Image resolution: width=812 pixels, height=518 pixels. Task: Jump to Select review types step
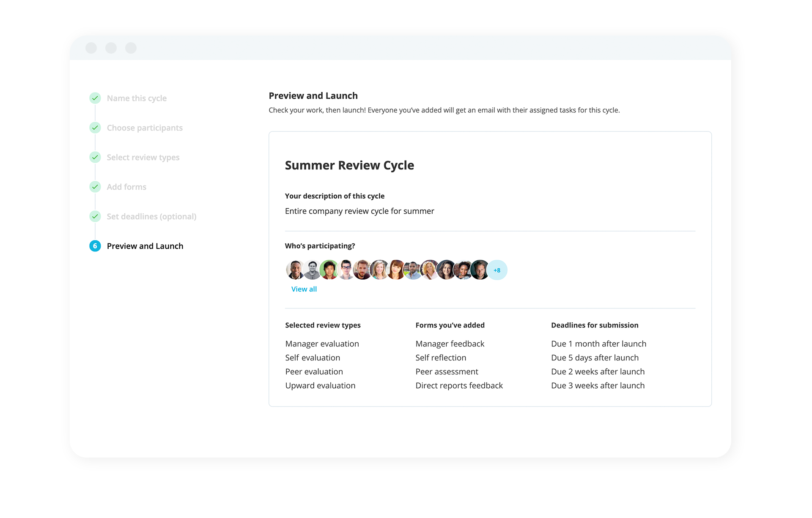[x=143, y=157]
